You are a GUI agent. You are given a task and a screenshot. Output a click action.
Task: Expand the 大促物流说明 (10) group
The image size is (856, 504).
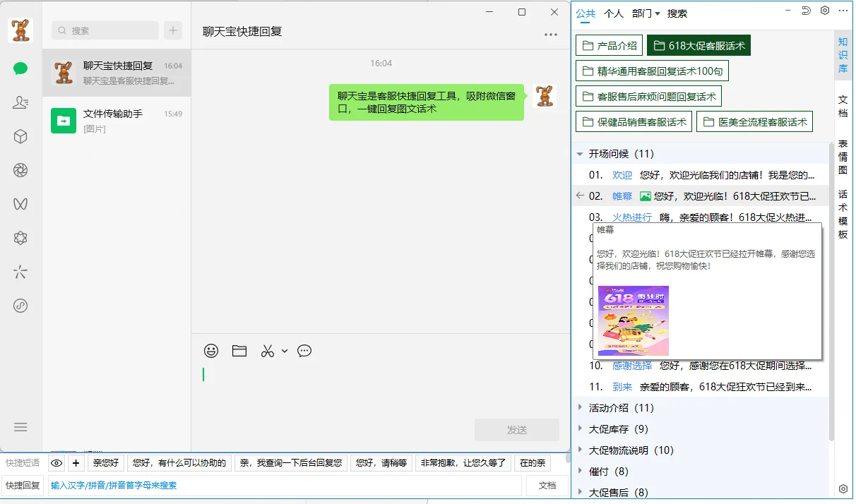pyautogui.click(x=580, y=450)
